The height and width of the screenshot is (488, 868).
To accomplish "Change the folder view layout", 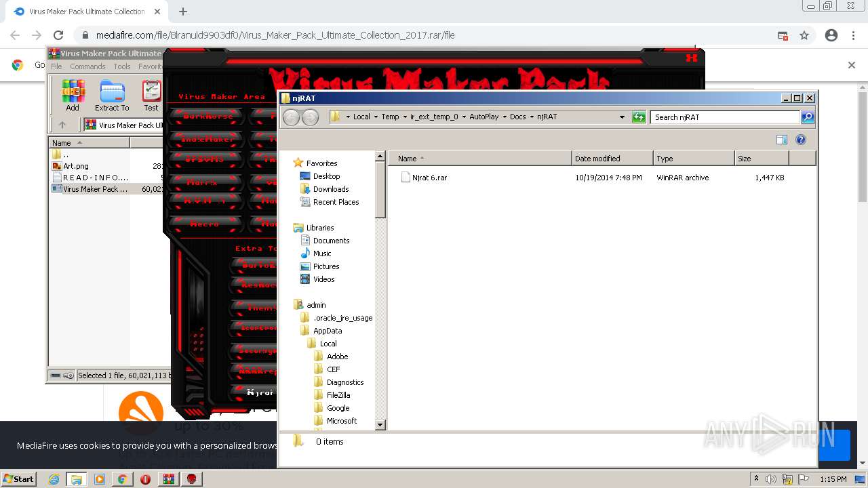I will coord(782,140).
